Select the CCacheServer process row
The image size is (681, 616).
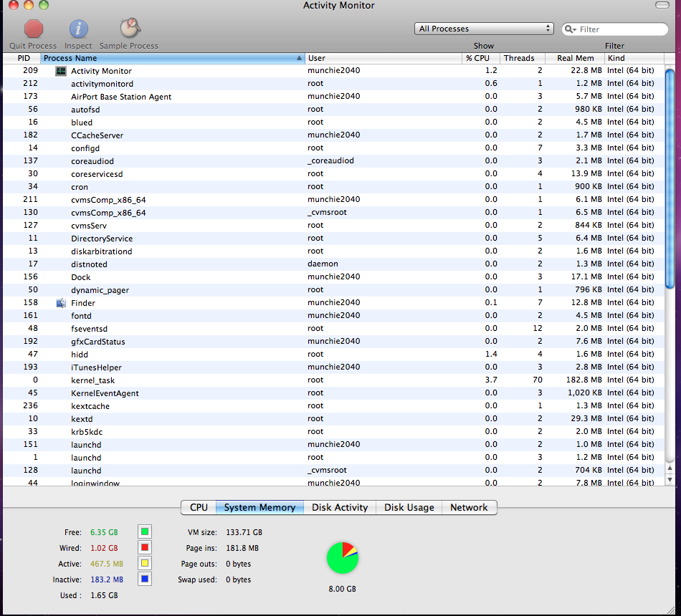tap(333, 135)
